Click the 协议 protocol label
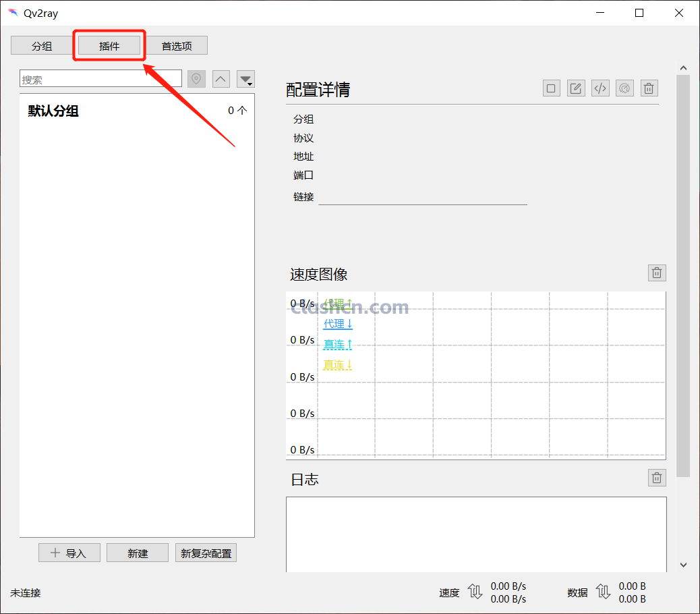Viewport: 700px width, 614px height. click(x=303, y=138)
